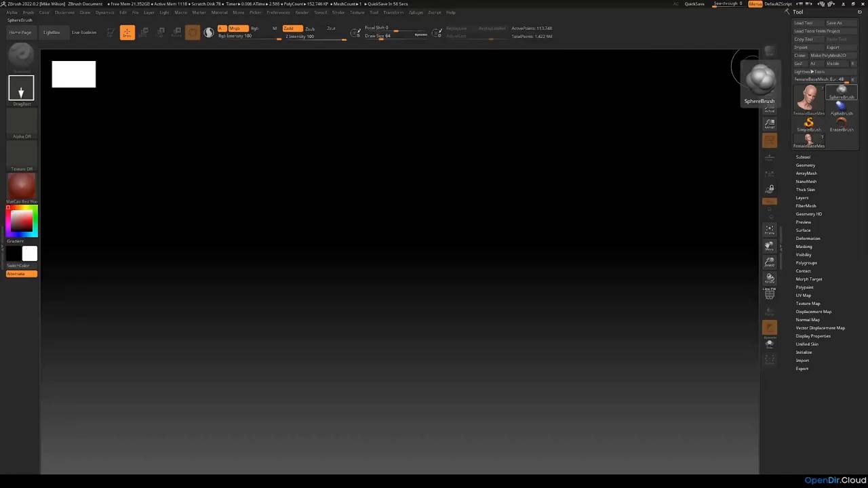Open the Document menu
The image size is (868, 488).
coord(64,12)
